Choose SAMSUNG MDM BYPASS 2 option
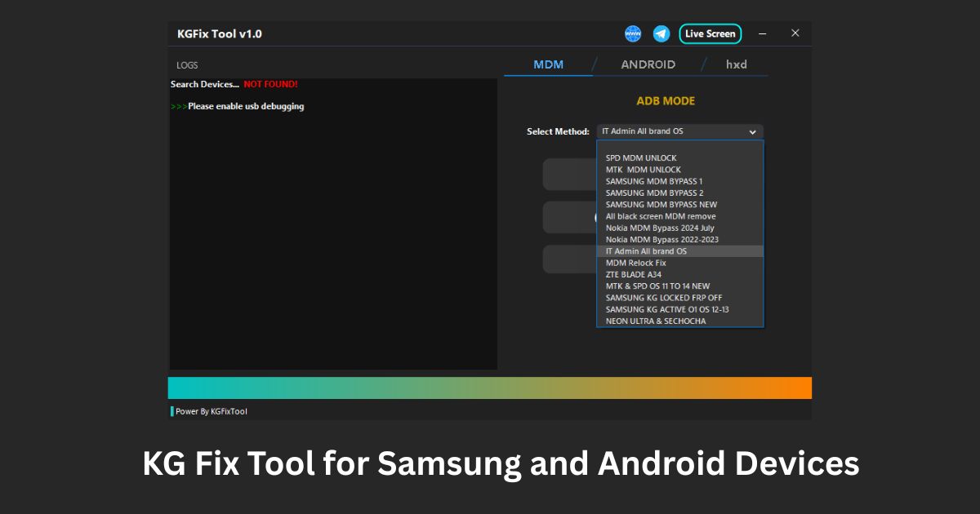Screen dimensions: 980x514 coord(680,193)
